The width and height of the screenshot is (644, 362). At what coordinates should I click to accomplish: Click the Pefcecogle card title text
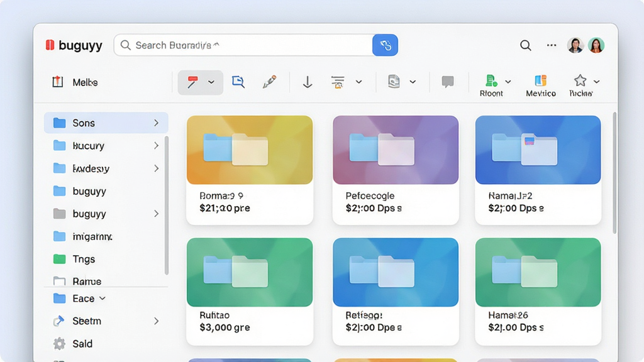coord(370,196)
